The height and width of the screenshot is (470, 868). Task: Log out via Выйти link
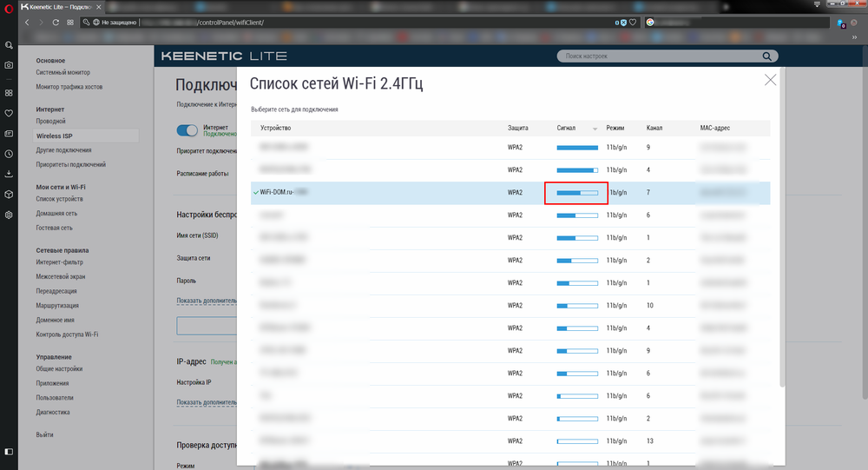click(x=45, y=434)
